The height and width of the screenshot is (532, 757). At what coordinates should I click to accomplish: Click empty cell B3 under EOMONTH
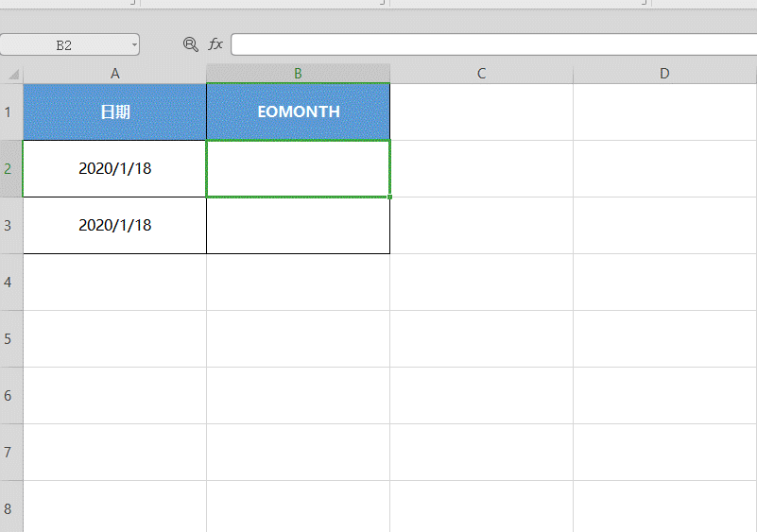point(298,225)
